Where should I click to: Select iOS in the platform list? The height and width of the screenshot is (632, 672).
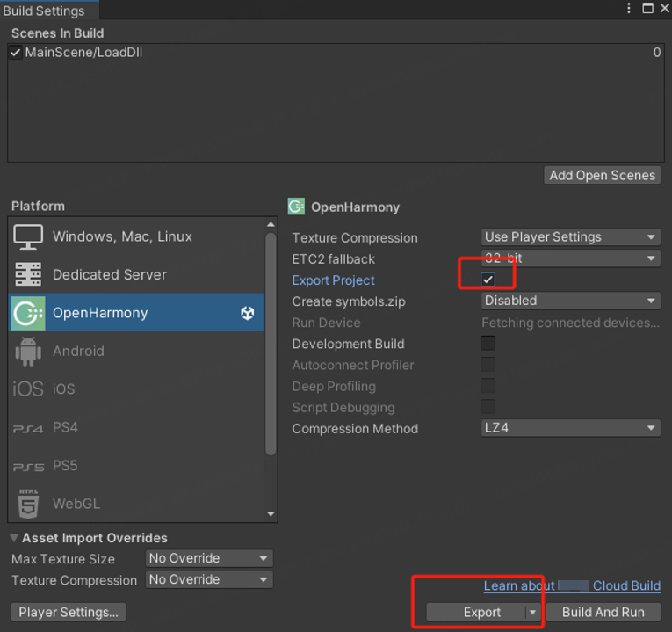(63, 389)
